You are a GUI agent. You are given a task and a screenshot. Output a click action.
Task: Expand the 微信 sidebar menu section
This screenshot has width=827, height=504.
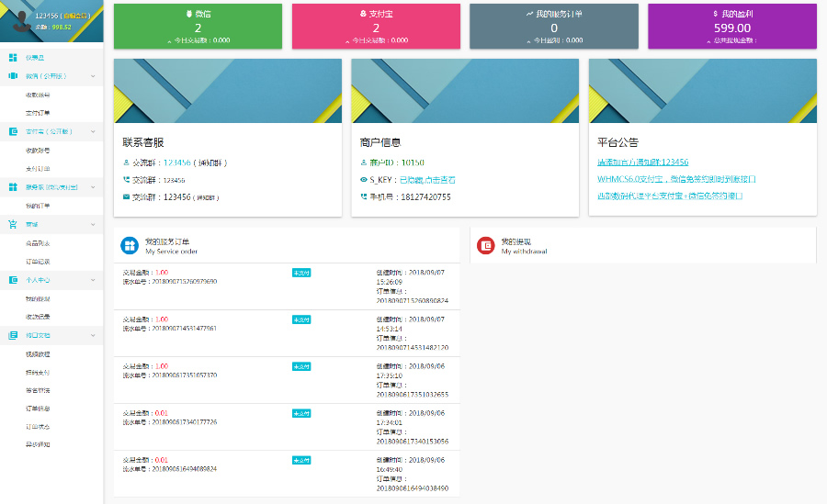(92, 76)
